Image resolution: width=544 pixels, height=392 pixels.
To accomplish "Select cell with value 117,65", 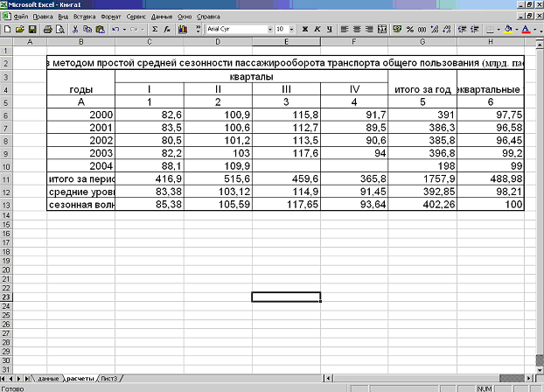I will (286, 205).
